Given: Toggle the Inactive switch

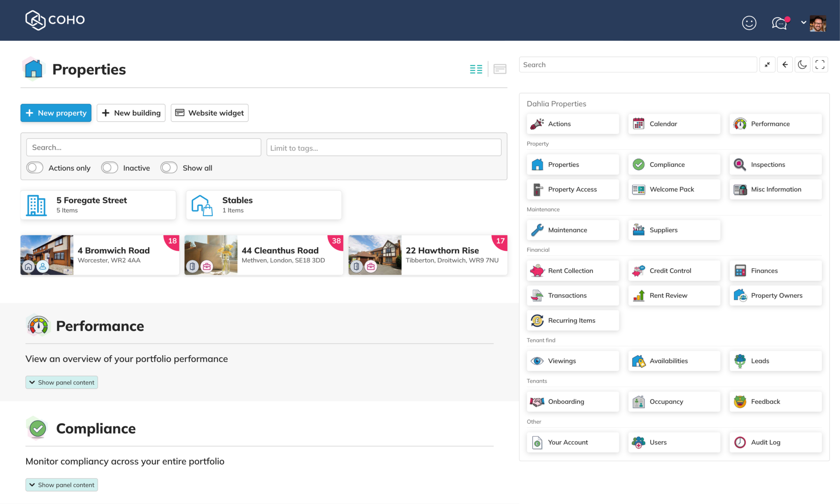Looking at the screenshot, I should [109, 168].
